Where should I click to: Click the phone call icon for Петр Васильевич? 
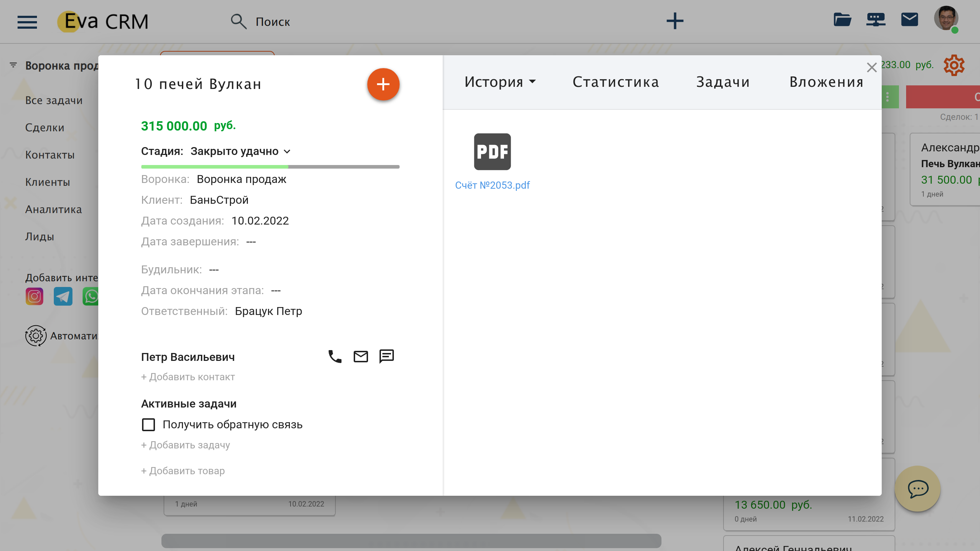[335, 357]
